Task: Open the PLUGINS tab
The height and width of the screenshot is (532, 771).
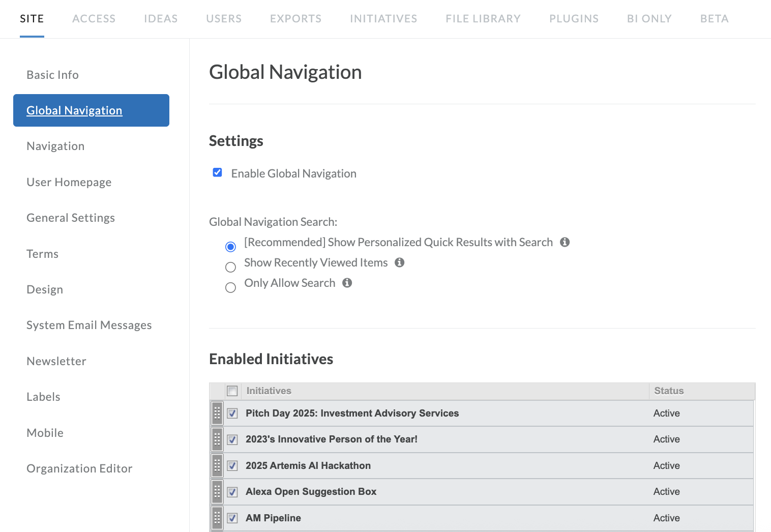Action: tap(574, 19)
